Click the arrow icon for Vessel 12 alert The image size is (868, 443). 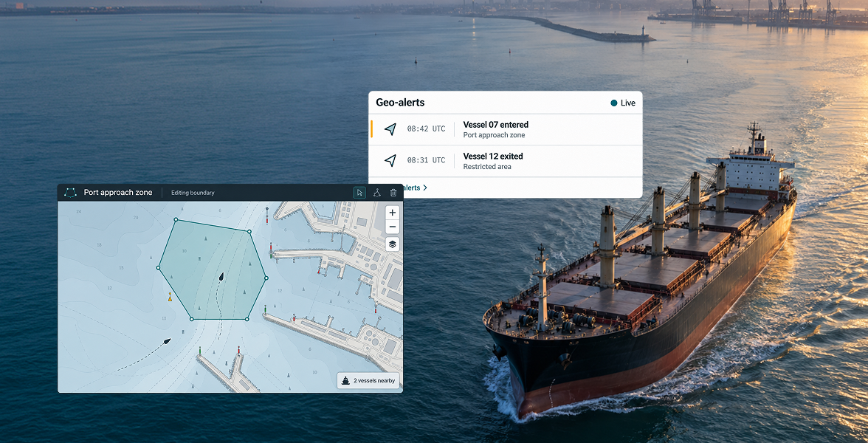(390, 161)
